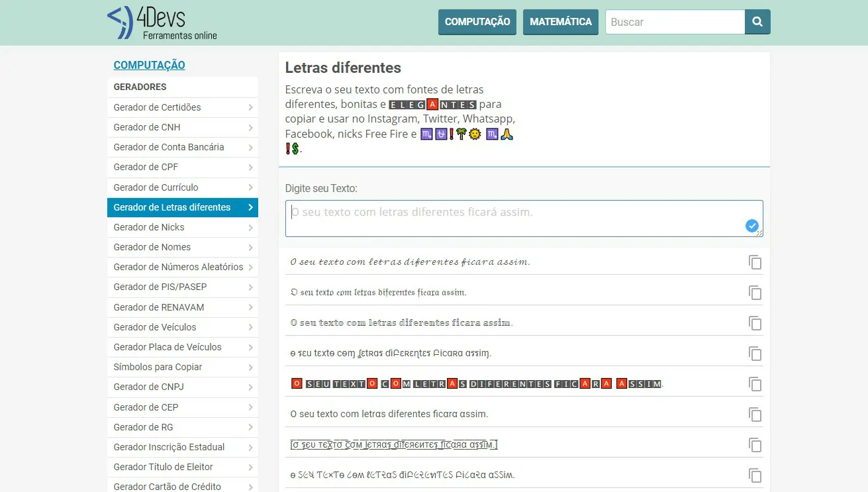Screen dimensions: 868x492
Task: Copy the red boxed letters result
Action: [x=755, y=384]
